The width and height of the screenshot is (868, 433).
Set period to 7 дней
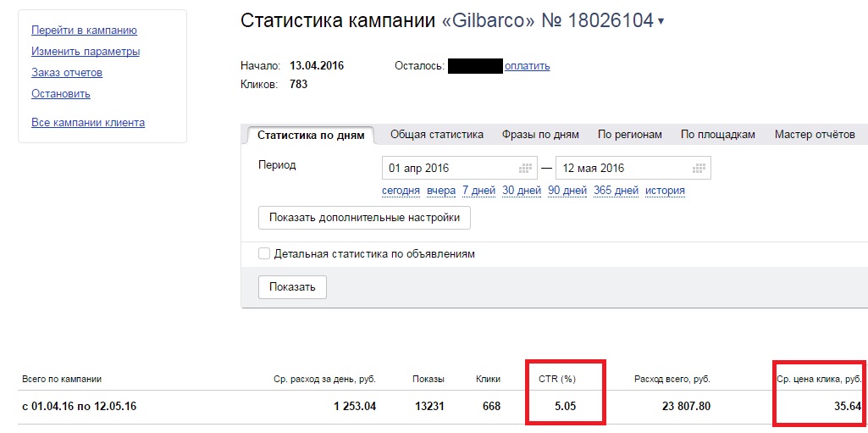[478, 191]
